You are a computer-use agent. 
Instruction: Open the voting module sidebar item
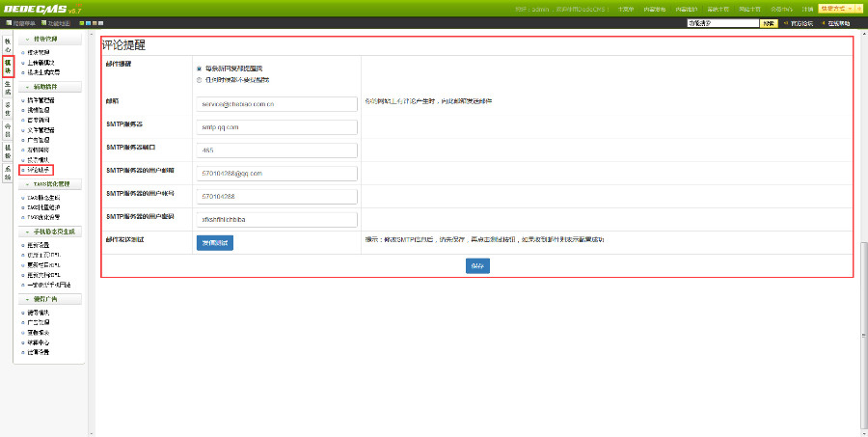click(39, 160)
